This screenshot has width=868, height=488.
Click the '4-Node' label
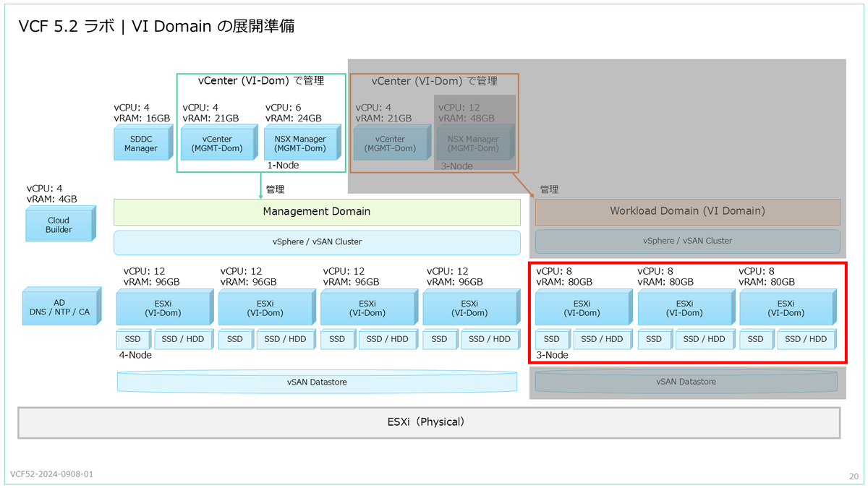pyautogui.click(x=135, y=355)
